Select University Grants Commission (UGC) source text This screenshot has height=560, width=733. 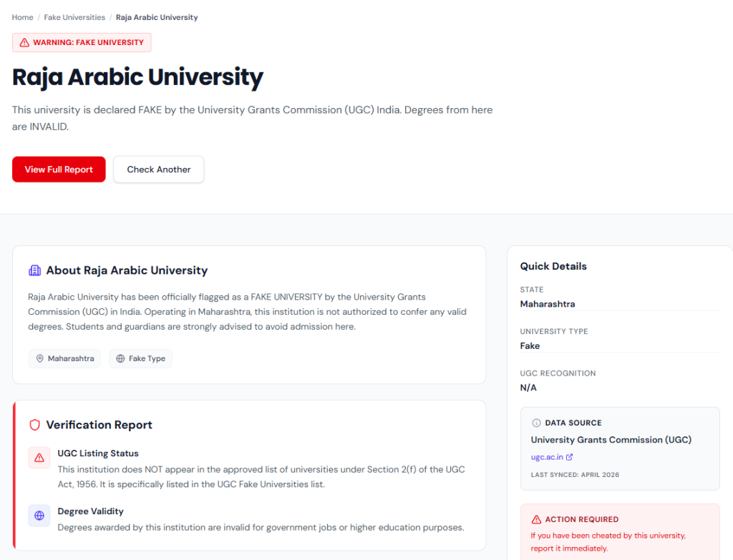coord(611,440)
